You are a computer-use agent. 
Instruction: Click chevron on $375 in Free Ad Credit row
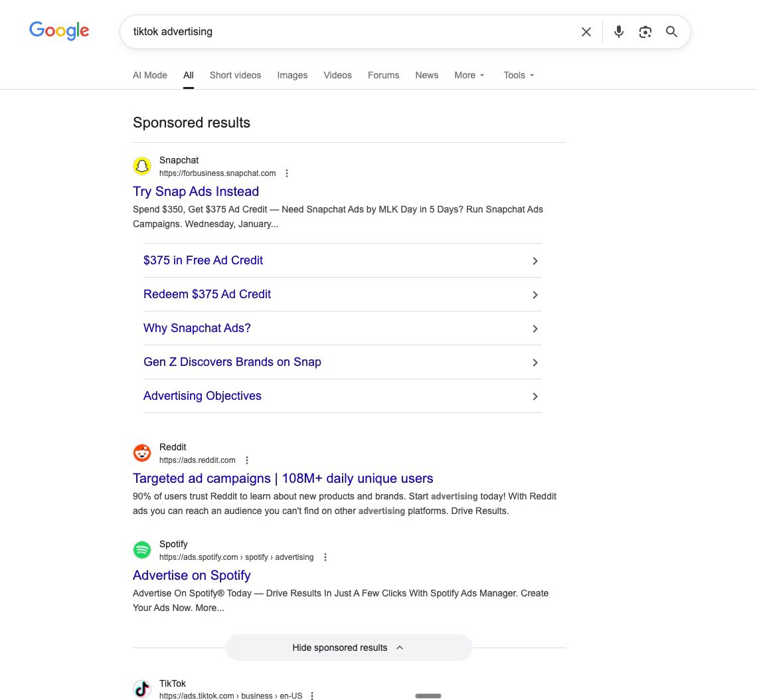click(535, 261)
